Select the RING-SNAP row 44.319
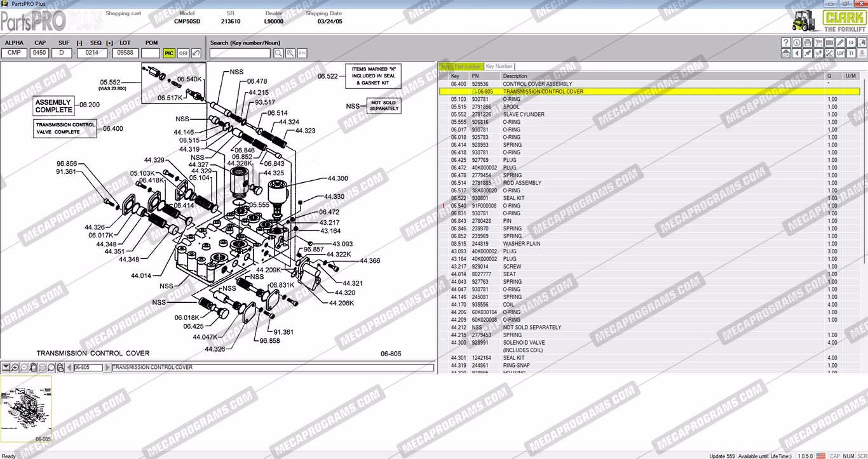This screenshot has width=868, height=459. [649, 366]
